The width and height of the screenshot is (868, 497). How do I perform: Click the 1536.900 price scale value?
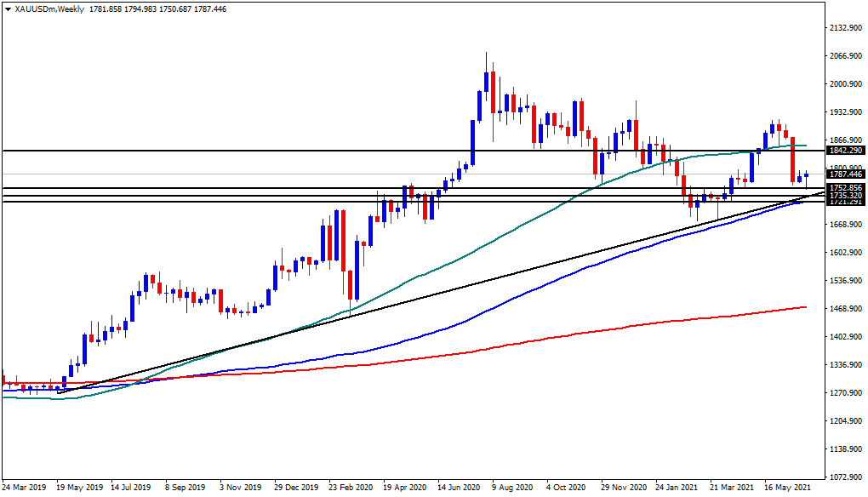846,281
